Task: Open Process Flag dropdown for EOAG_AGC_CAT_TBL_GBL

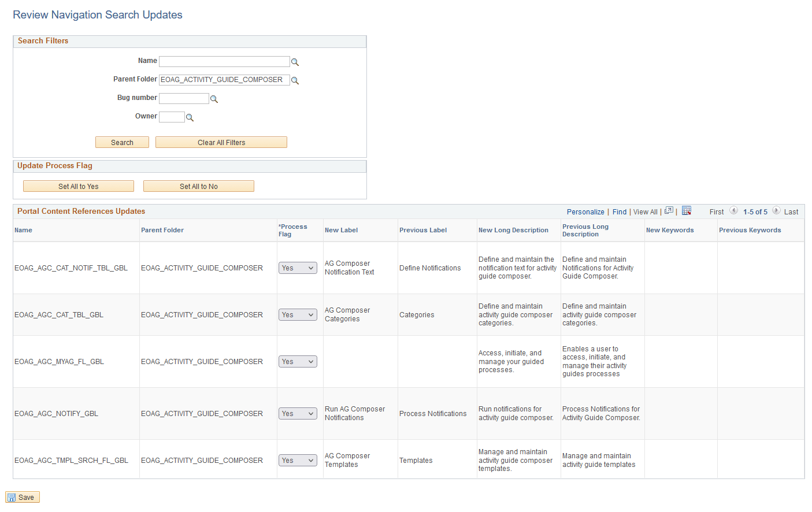Action: (x=298, y=314)
